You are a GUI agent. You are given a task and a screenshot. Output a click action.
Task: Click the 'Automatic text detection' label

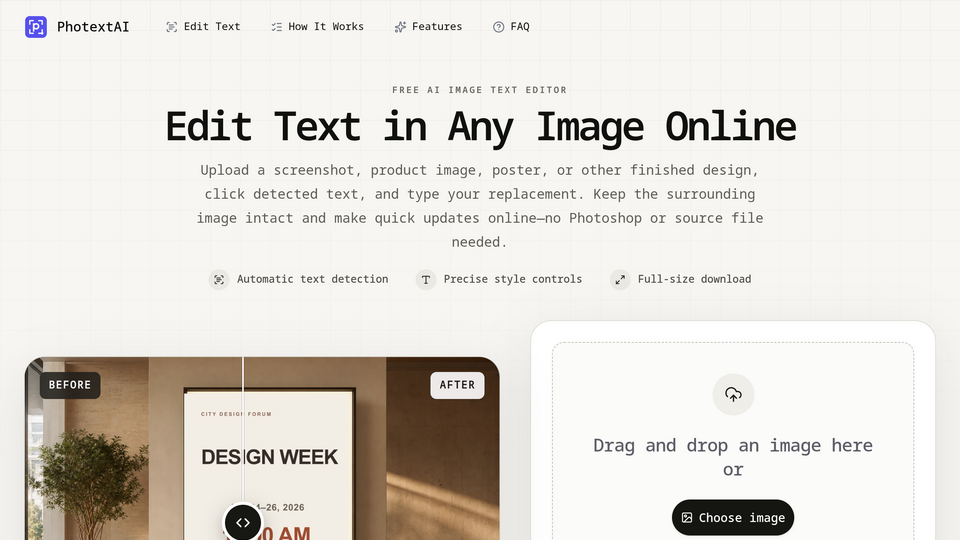[x=312, y=279]
